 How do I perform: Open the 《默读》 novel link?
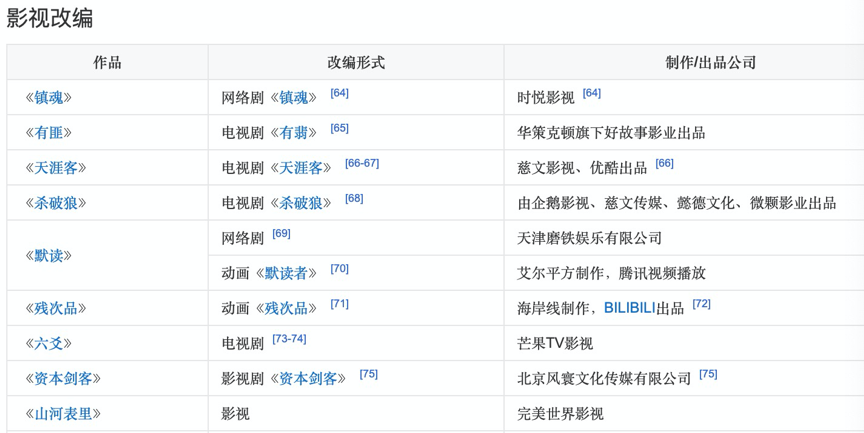click(x=48, y=256)
